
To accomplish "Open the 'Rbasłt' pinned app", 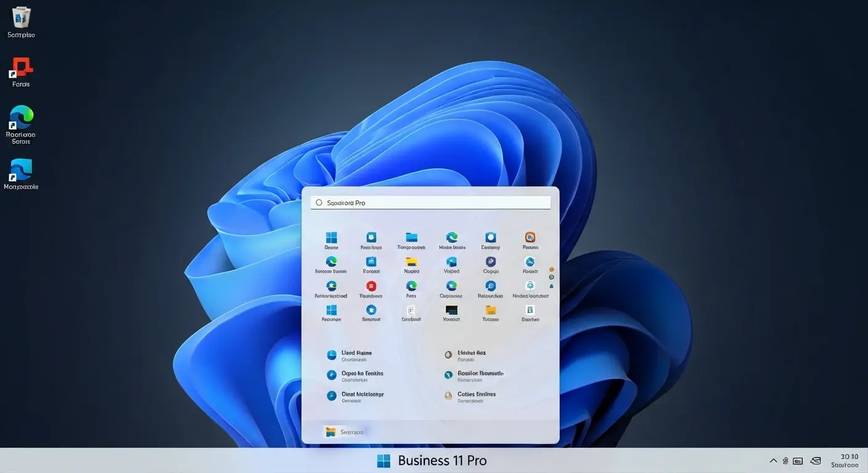I will [x=530, y=265].
